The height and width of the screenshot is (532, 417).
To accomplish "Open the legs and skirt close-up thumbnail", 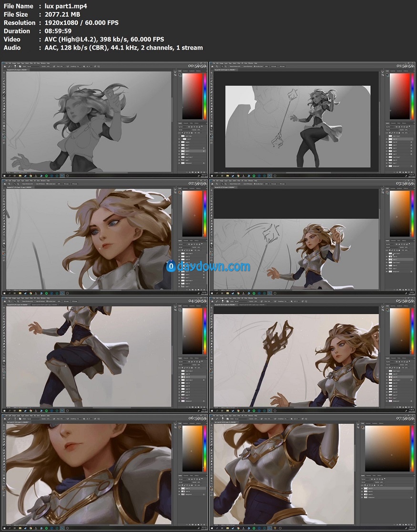I will click(104, 355).
